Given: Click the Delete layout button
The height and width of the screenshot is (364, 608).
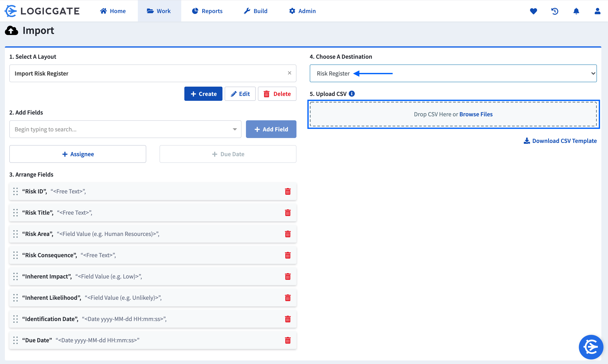Looking at the screenshot, I should click(x=277, y=94).
